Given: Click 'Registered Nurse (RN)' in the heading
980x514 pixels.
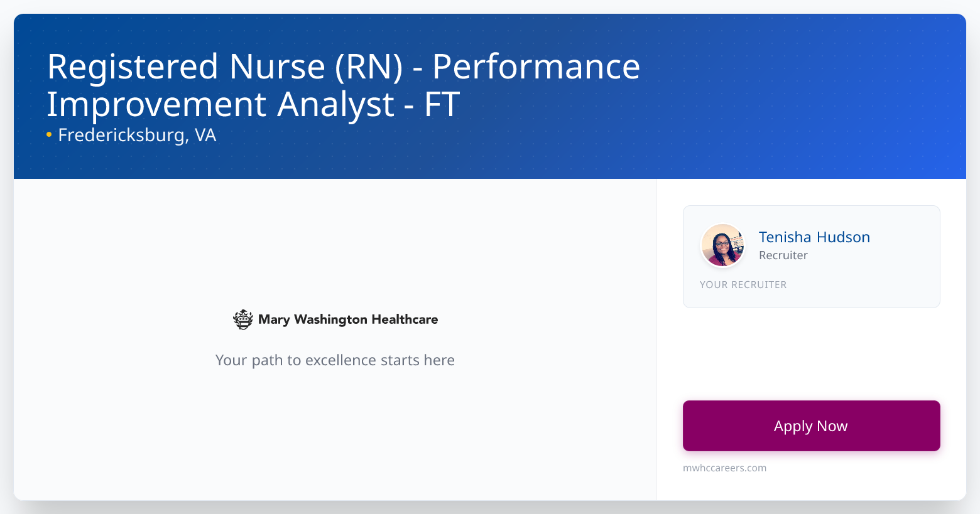Looking at the screenshot, I should 226,65.
